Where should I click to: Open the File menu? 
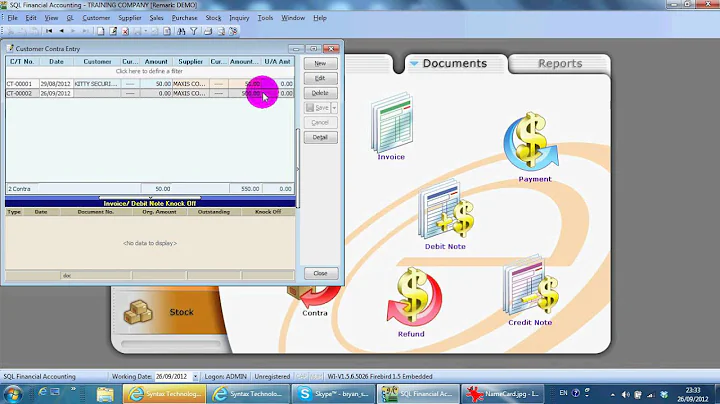[x=12, y=18]
